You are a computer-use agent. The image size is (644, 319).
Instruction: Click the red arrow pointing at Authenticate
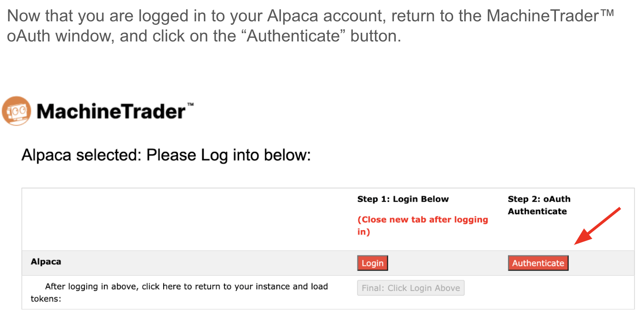click(597, 226)
